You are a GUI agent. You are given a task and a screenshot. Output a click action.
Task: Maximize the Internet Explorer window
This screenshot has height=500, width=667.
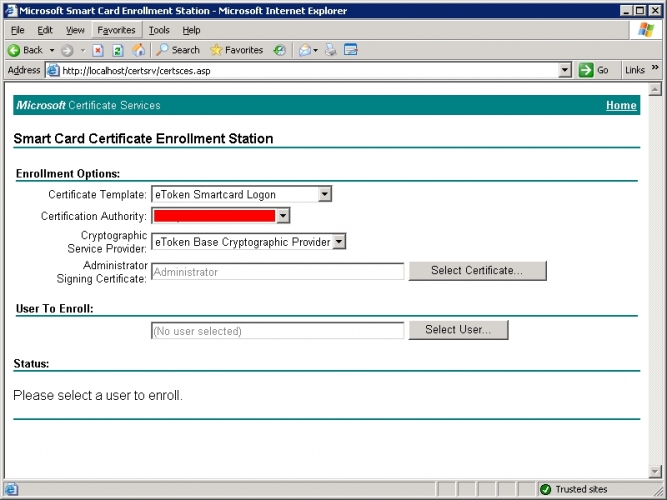[640, 11]
